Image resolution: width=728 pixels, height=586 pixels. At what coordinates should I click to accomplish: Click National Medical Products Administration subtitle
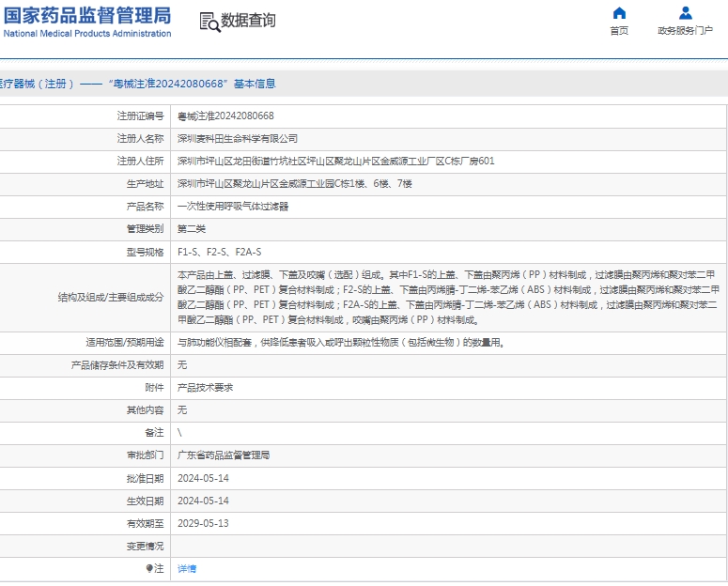tap(87, 34)
